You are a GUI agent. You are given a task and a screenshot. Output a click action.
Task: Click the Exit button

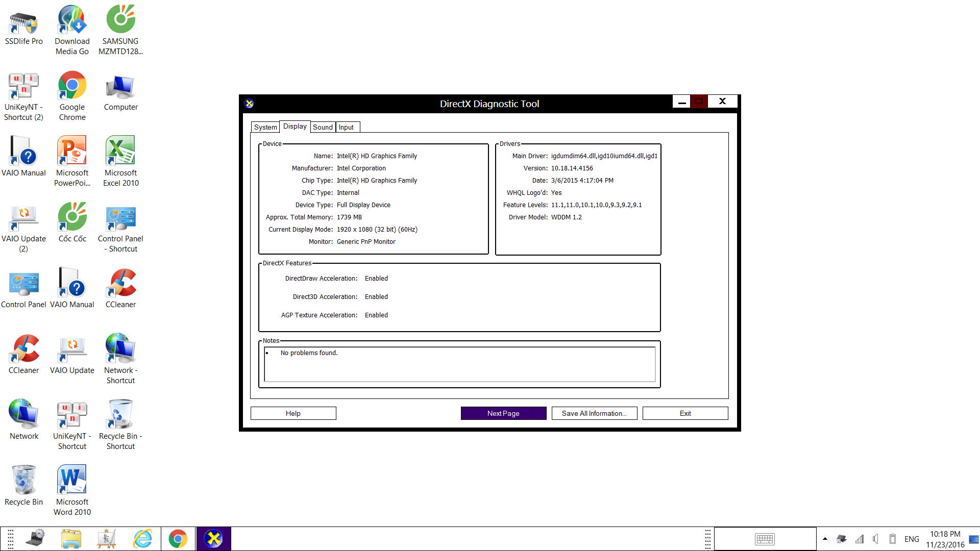click(685, 413)
